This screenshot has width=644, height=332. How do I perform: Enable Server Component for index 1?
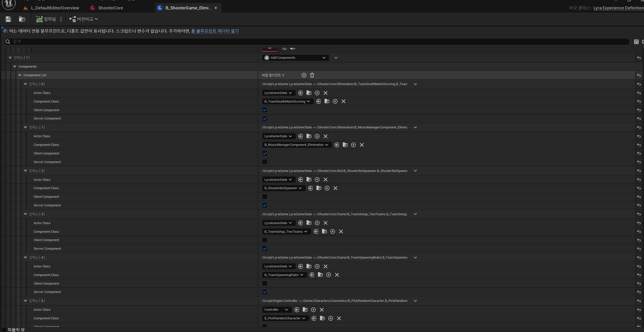coord(265,162)
